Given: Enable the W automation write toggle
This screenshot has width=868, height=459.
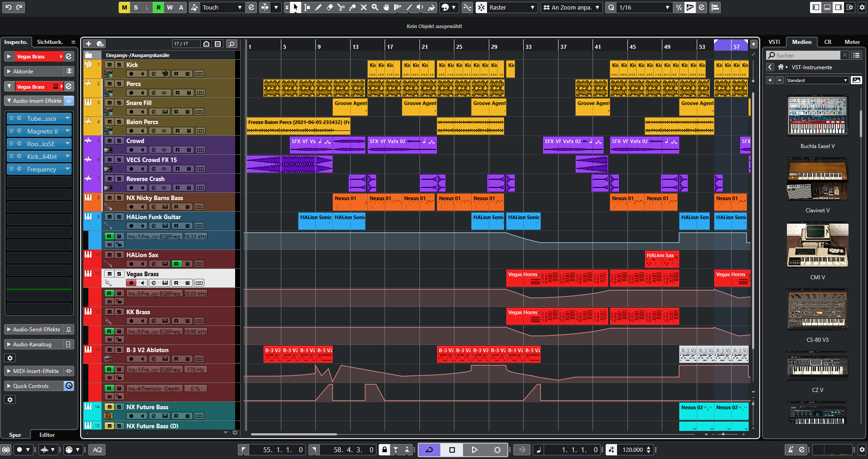Looking at the screenshot, I should click(169, 7).
